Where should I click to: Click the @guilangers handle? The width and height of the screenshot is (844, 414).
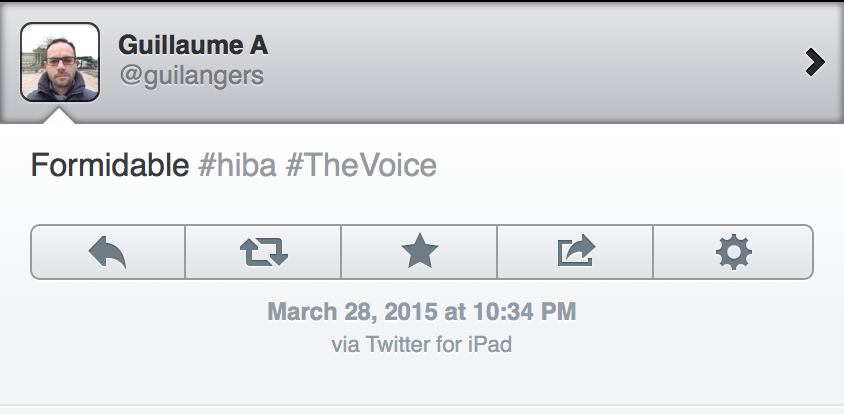tap(190, 77)
